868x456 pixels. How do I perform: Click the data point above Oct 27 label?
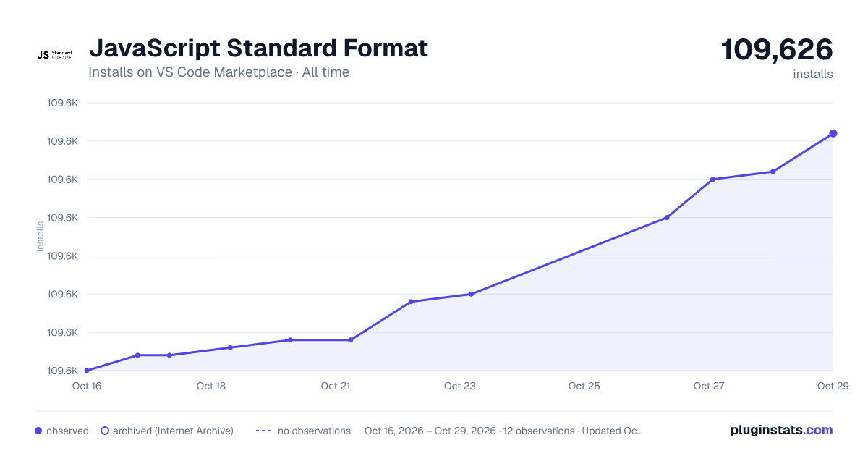click(x=712, y=180)
